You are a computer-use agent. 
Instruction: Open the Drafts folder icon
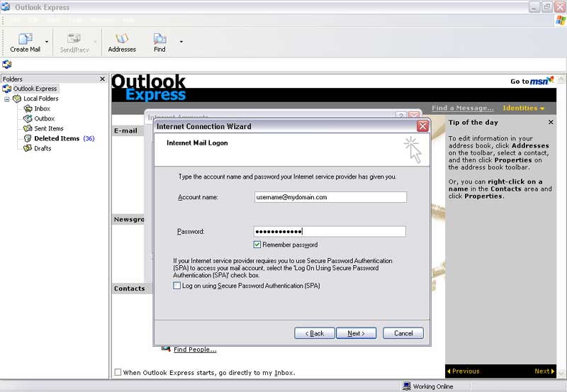click(28, 148)
